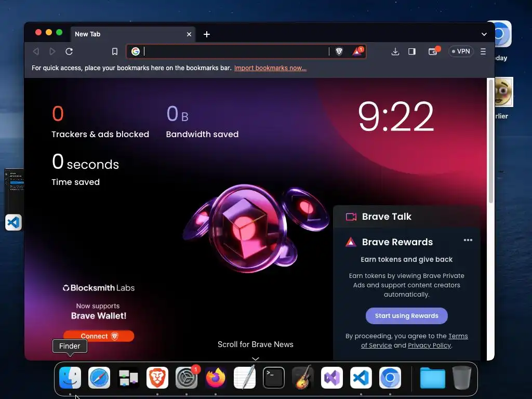
Task: Click Brave browser icon in dock
Action: pos(157,378)
